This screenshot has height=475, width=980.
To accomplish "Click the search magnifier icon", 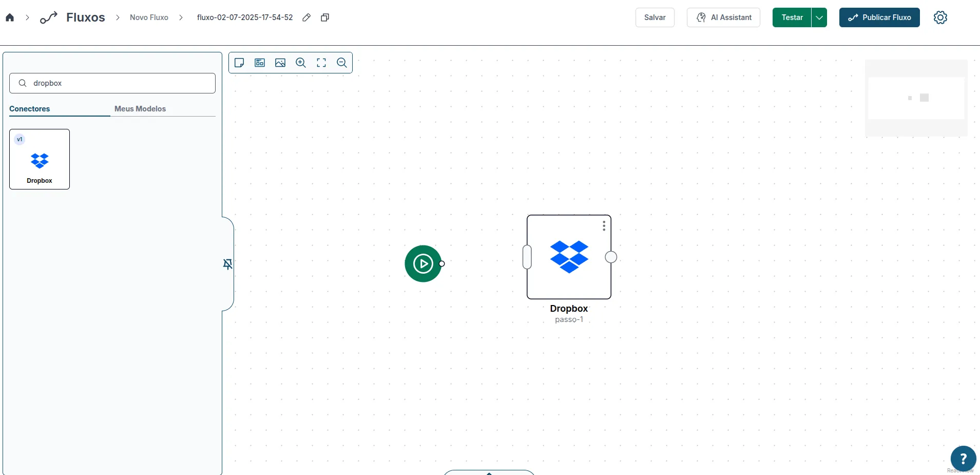I will (23, 83).
